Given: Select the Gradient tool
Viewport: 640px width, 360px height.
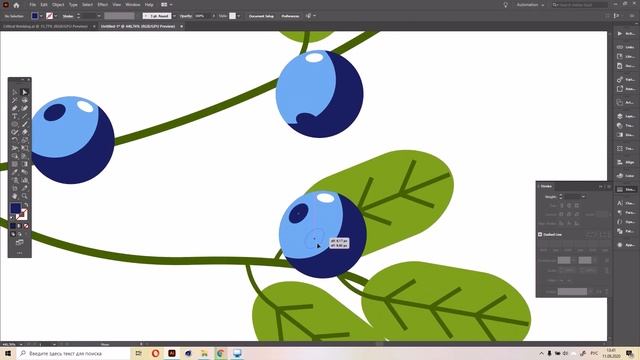Looking at the screenshot, I should (24, 164).
